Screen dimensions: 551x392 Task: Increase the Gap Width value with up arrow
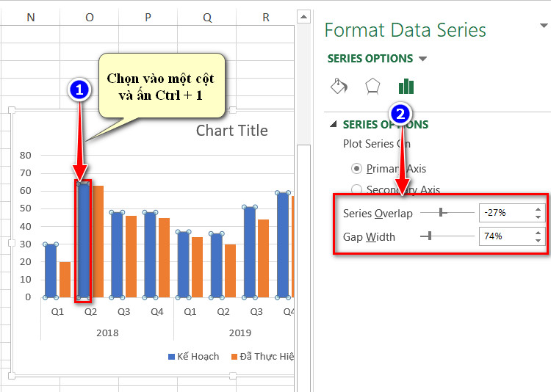tap(538, 233)
